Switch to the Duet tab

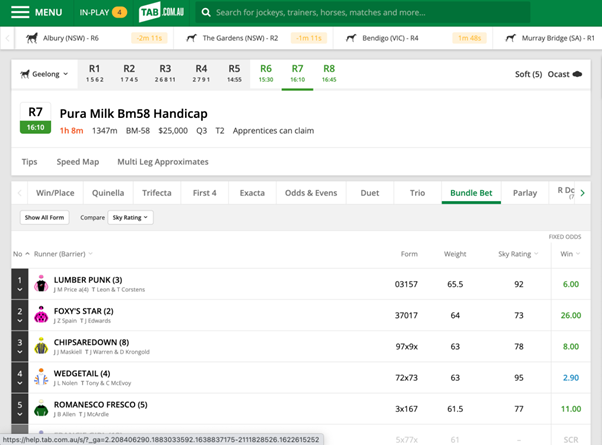pos(370,193)
